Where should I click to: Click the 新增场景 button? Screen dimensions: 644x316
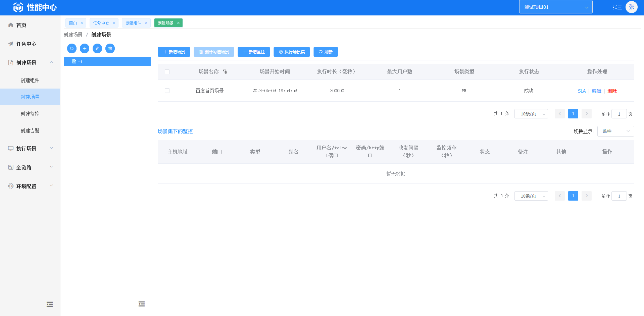pyautogui.click(x=174, y=52)
